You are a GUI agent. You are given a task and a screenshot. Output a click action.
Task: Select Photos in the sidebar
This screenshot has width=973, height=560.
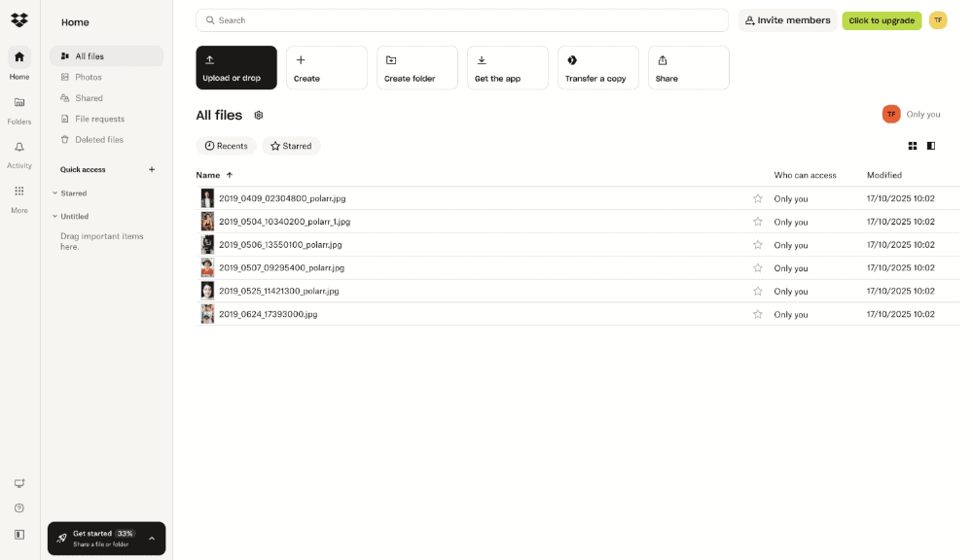pyautogui.click(x=89, y=77)
